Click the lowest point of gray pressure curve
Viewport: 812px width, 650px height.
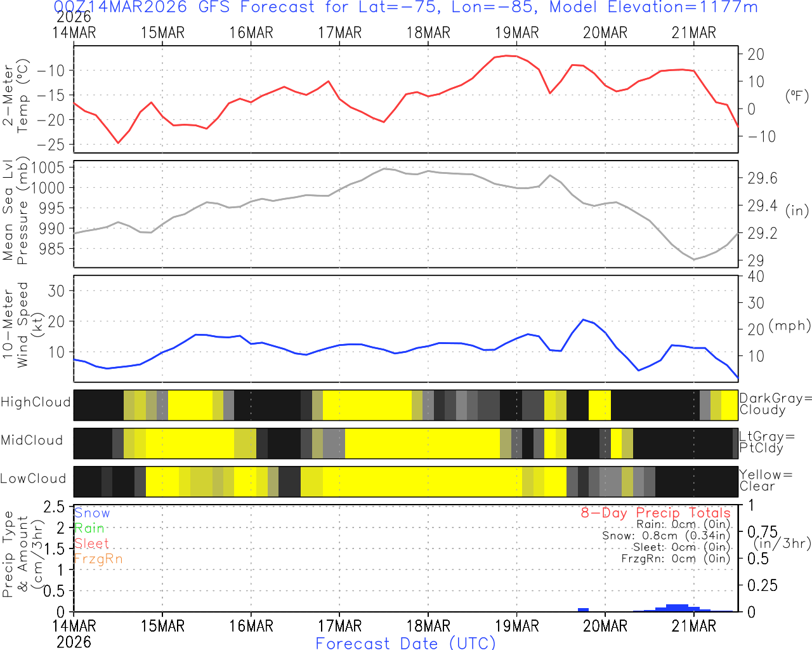(x=694, y=259)
